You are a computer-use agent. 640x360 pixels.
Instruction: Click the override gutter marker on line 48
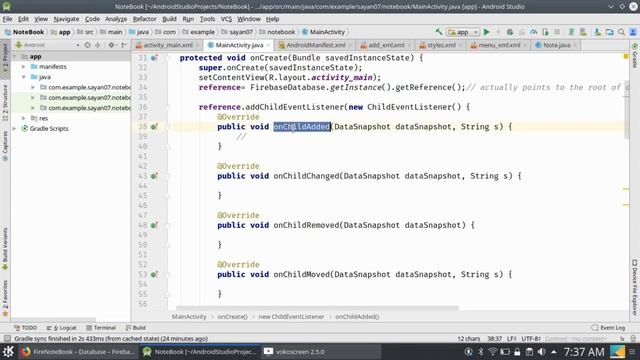[154, 225]
